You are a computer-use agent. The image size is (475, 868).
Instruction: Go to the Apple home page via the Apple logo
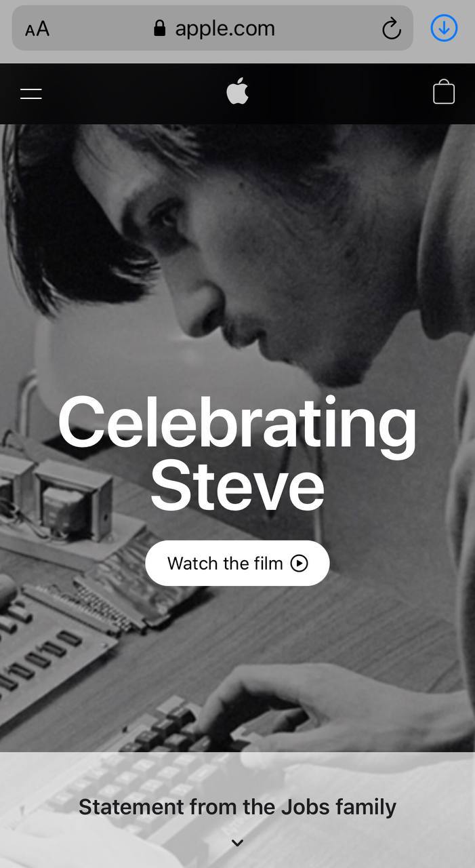pos(237,91)
